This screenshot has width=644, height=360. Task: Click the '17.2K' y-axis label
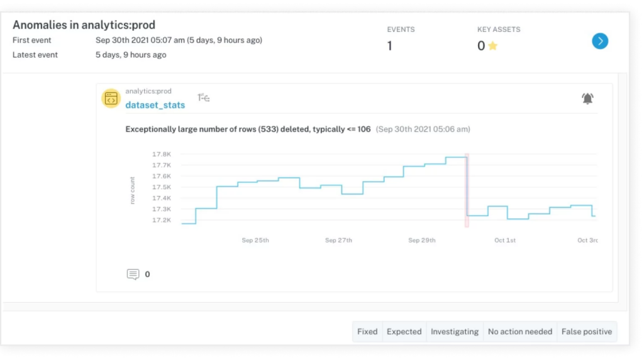click(162, 221)
